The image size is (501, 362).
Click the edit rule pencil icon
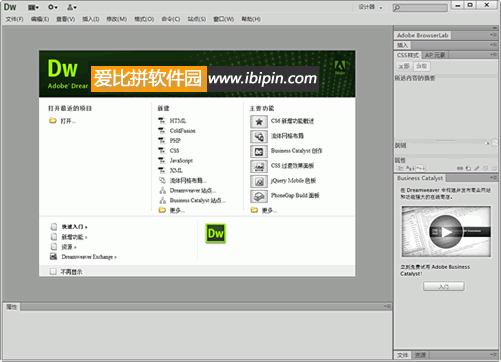click(x=477, y=168)
